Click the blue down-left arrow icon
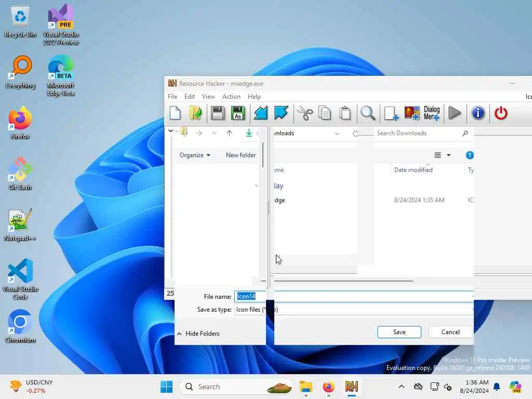Image resolution: width=532 pixels, height=399 pixels. [261, 113]
